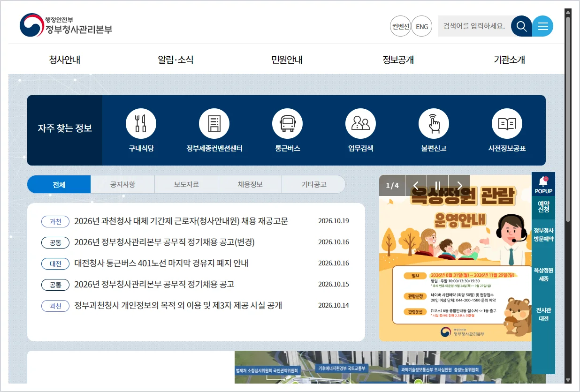Select the 공지사항 tab

pyautogui.click(x=123, y=184)
